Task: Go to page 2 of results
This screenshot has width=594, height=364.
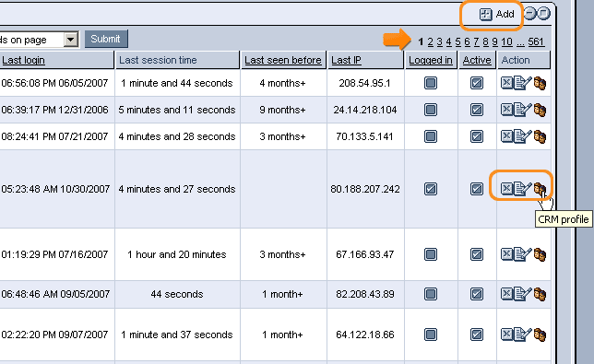Action: point(431,41)
